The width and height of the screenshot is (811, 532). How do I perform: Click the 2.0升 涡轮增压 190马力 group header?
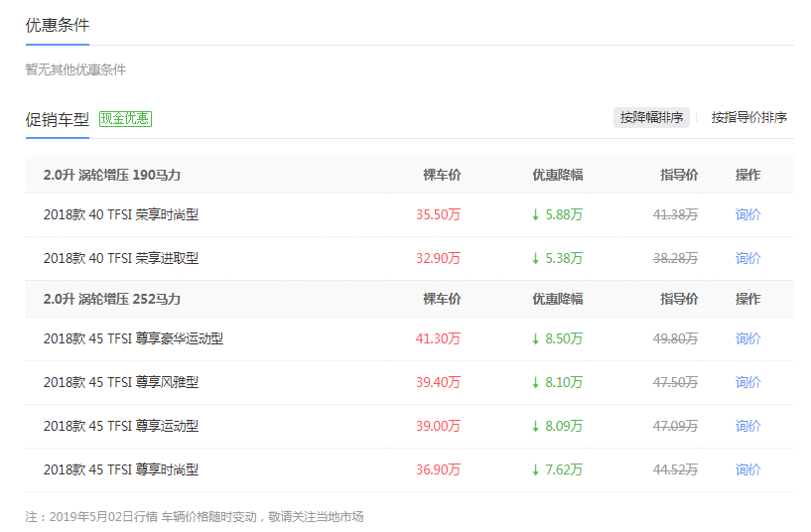pyautogui.click(x=112, y=175)
